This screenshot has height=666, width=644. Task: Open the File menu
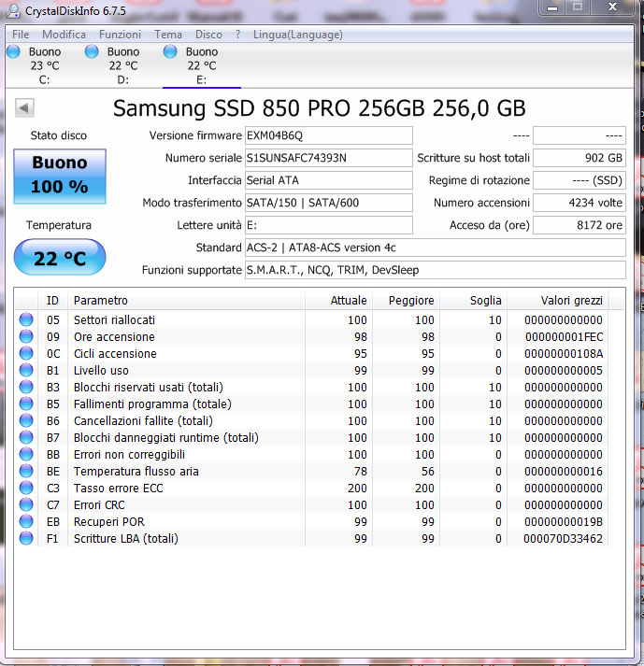[21, 35]
